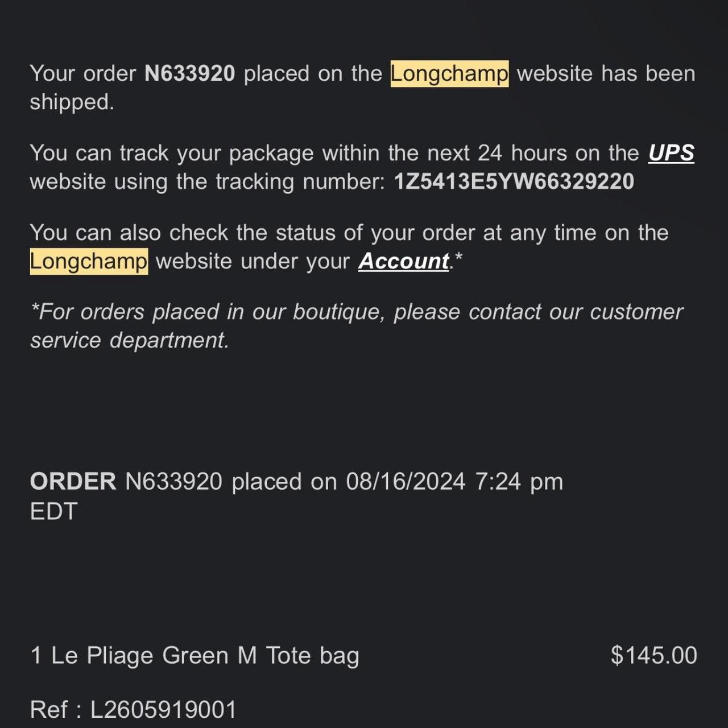The height and width of the screenshot is (728, 728).
Task: Click the word shipped in first paragraph
Action: 72,102
